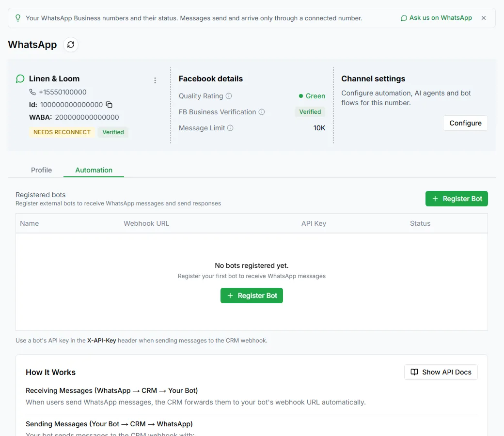The width and height of the screenshot is (504, 436).
Task: Click the phone number +15550100000
Action: [63, 92]
